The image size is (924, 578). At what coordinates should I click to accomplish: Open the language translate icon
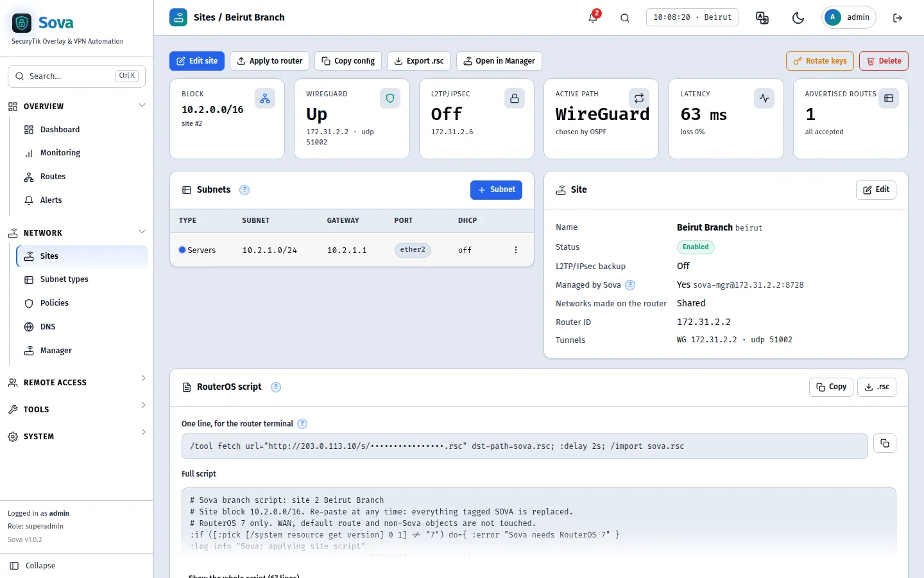point(762,17)
